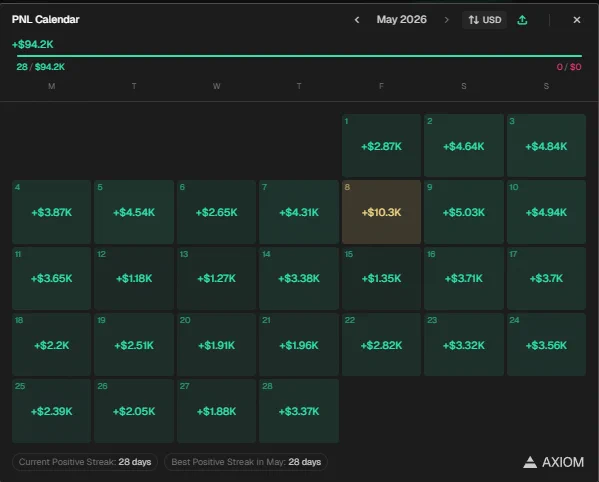Viewport: 599px width, 482px height.
Task: Select highlighted day 8 with +$10.3K
Action: click(381, 212)
